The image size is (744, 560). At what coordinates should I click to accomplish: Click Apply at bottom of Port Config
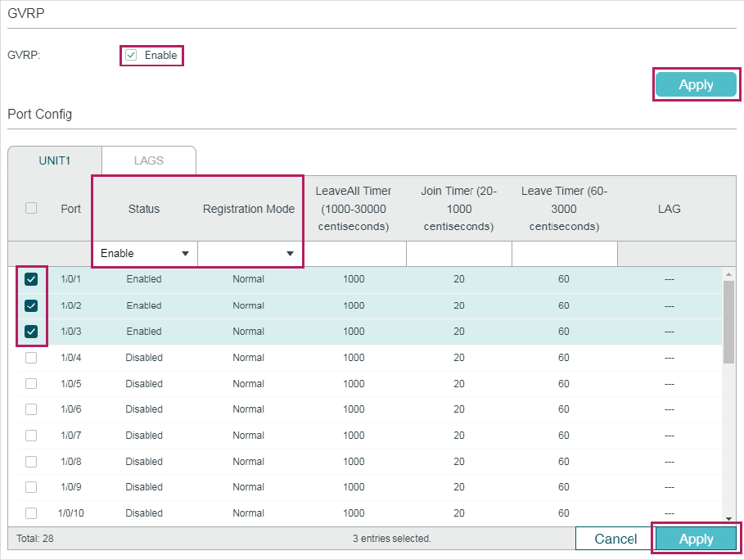pos(696,539)
